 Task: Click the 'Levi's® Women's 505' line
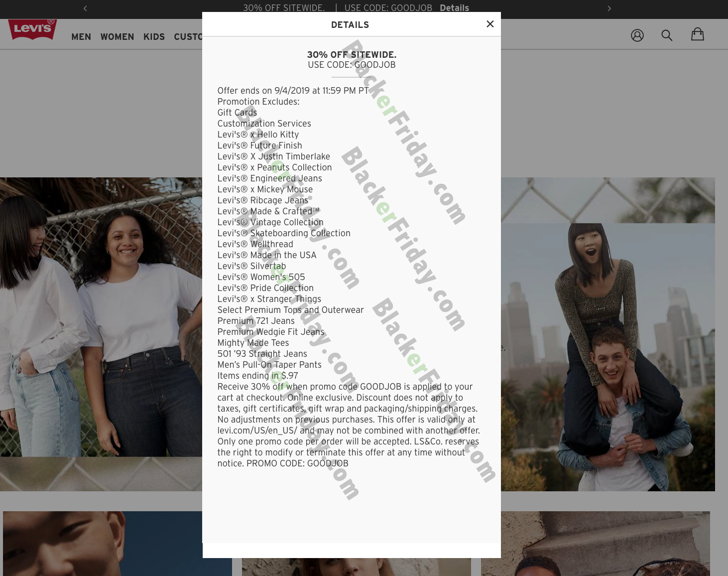[261, 277]
